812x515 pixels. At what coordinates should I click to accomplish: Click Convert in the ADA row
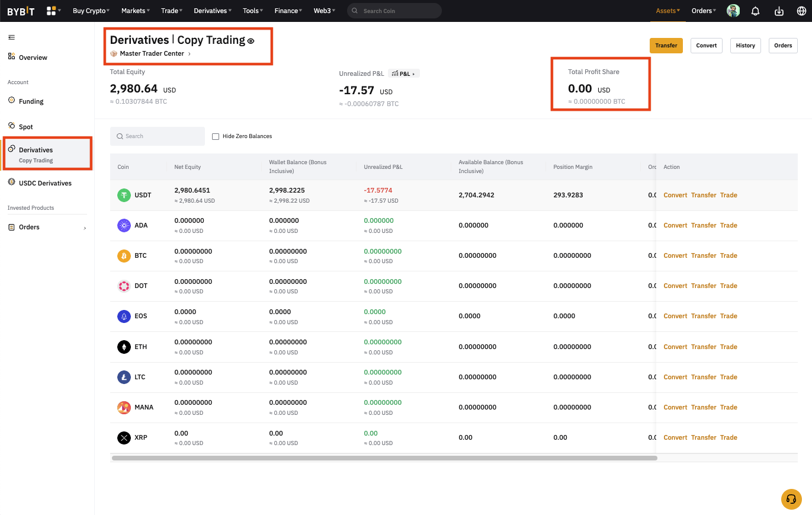click(x=675, y=225)
